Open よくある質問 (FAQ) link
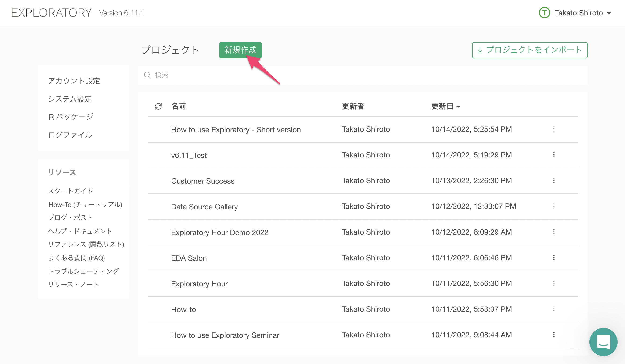This screenshot has width=625, height=364. coord(76,258)
